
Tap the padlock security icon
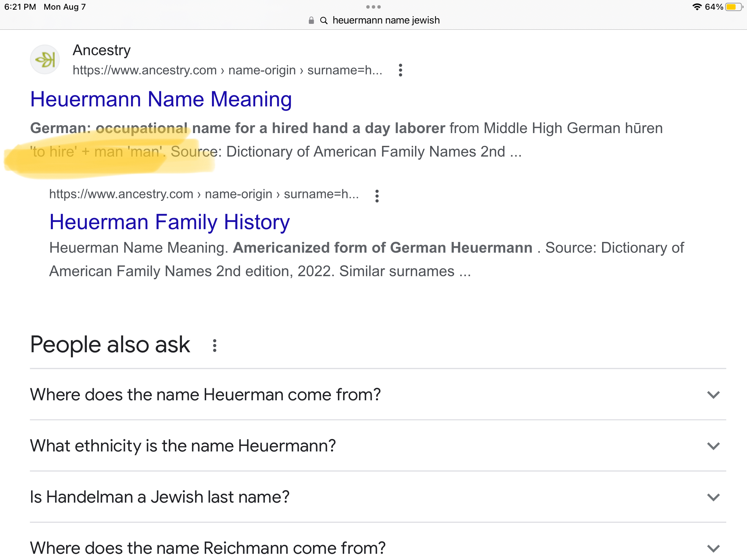311,20
